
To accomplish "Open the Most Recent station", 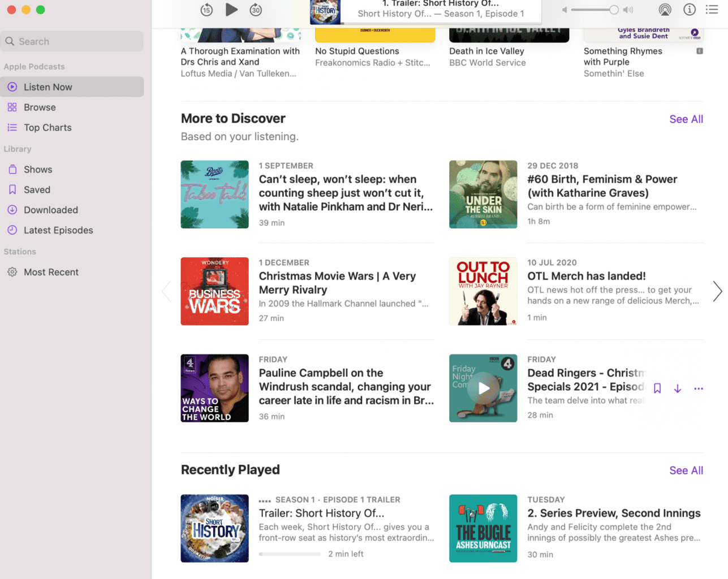I will tap(50, 272).
